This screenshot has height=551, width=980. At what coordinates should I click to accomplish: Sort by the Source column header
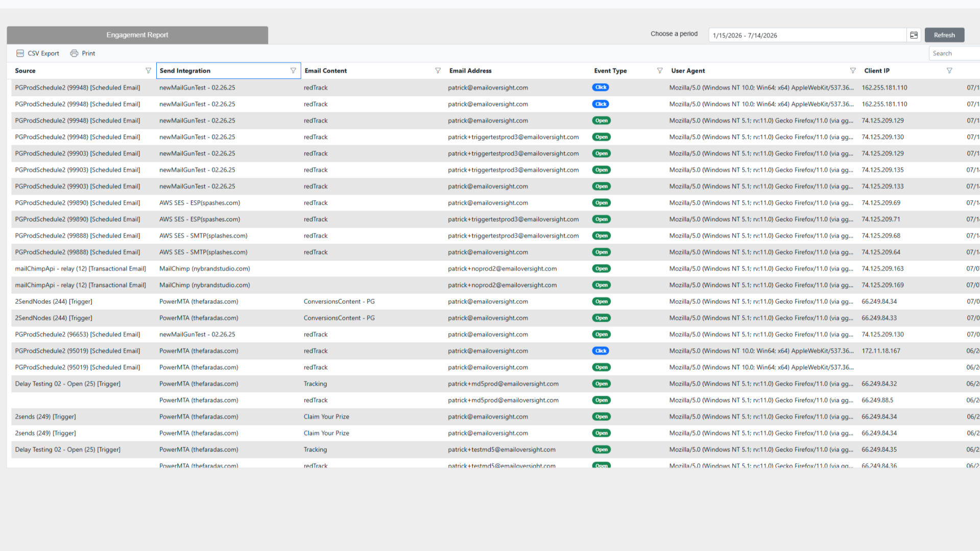pyautogui.click(x=25, y=70)
